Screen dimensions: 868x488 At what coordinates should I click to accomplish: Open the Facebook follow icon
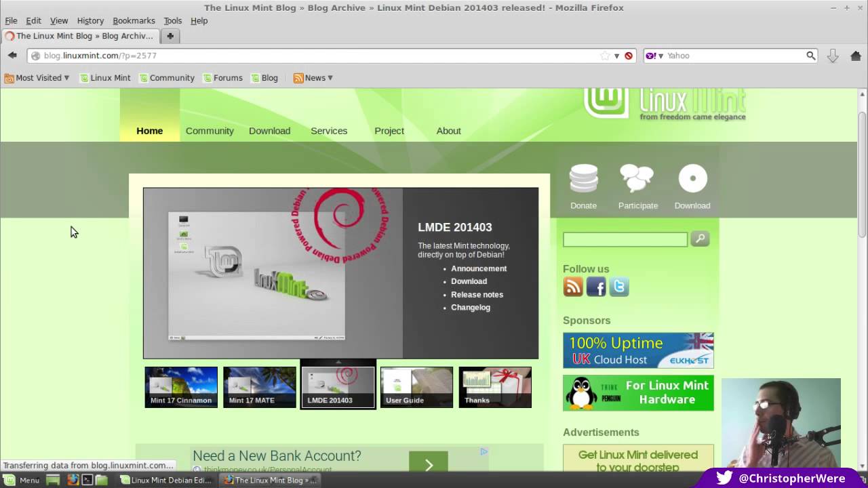(596, 287)
